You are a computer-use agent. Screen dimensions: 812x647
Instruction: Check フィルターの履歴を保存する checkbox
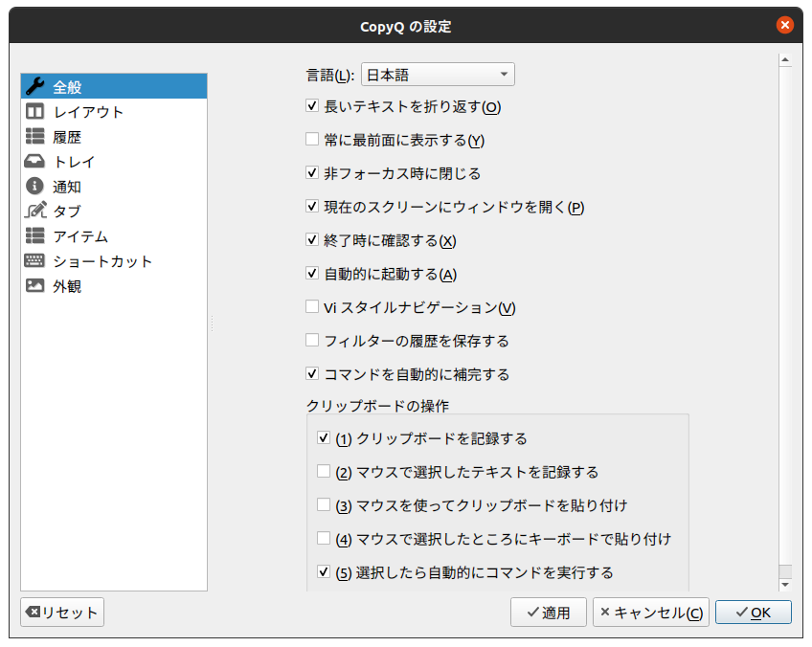click(312, 340)
